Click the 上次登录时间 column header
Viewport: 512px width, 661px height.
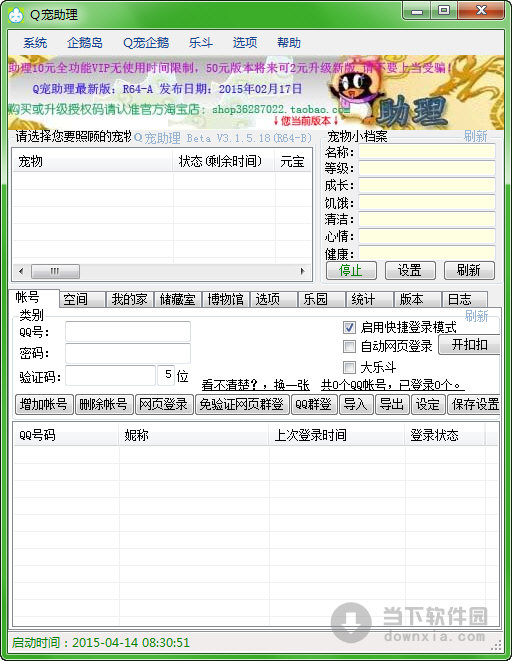coord(337,435)
